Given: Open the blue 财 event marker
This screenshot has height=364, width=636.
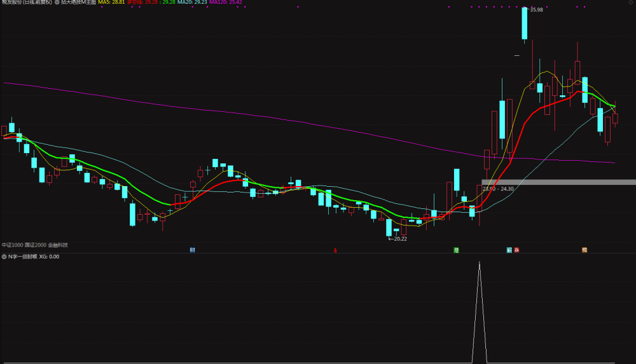Looking at the screenshot, I should (x=192, y=250).
